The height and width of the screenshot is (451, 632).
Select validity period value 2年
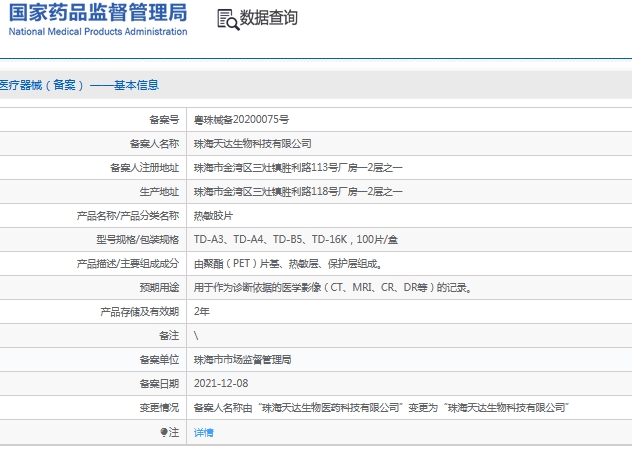pos(202,311)
